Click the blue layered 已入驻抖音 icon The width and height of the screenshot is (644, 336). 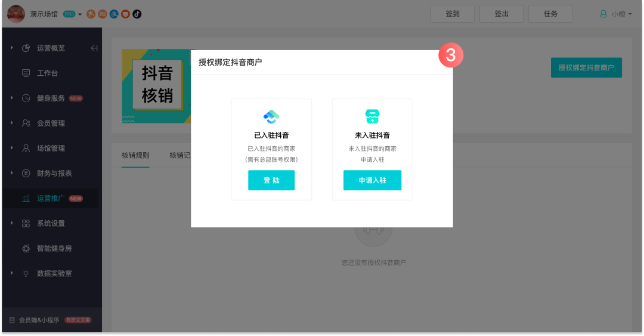271,117
